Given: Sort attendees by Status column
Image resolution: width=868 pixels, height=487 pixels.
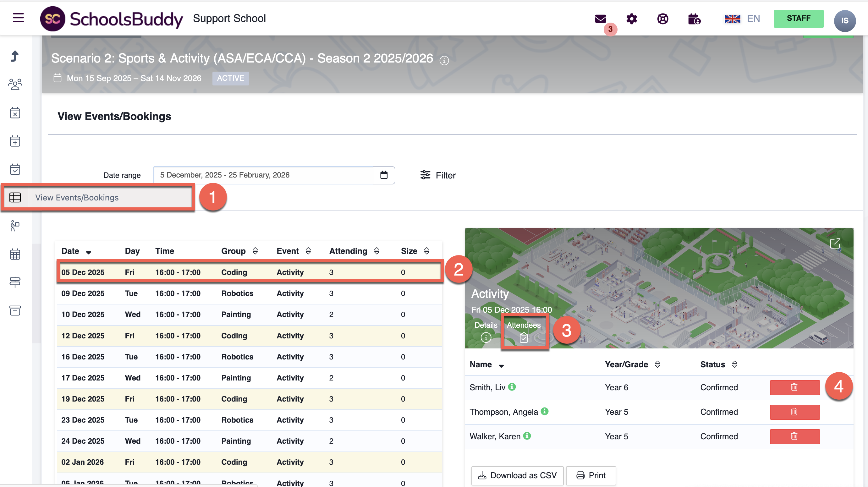Looking at the screenshot, I should [734, 364].
